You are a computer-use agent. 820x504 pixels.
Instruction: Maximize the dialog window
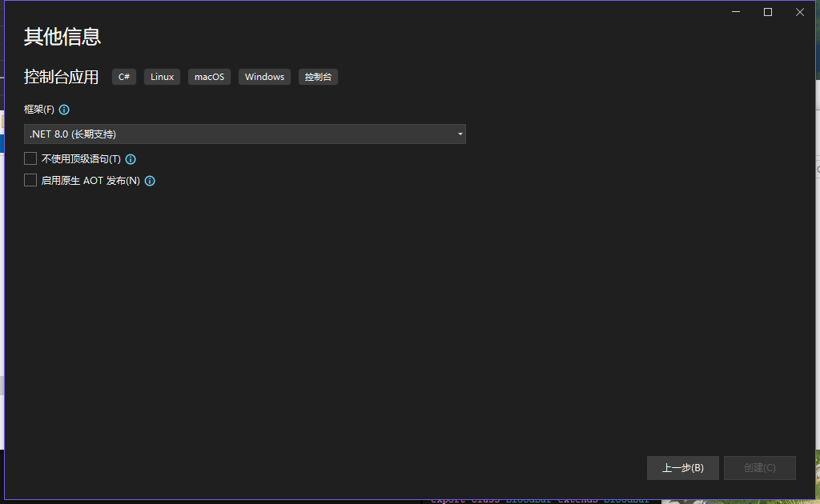(768, 12)
